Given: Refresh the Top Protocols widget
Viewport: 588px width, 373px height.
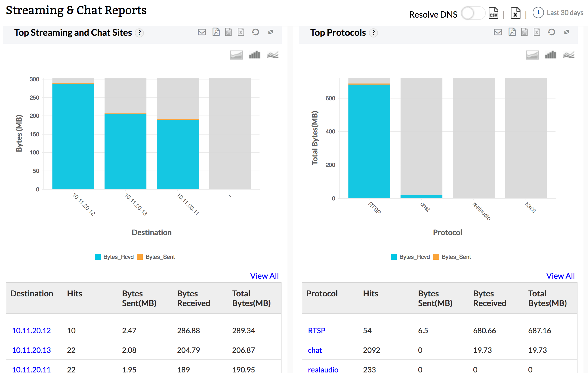Looking at the screenshot, I should coord(551,32).
